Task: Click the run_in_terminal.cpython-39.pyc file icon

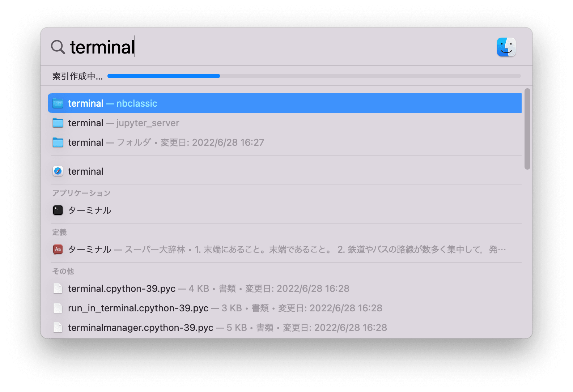Action: point(58,308)
